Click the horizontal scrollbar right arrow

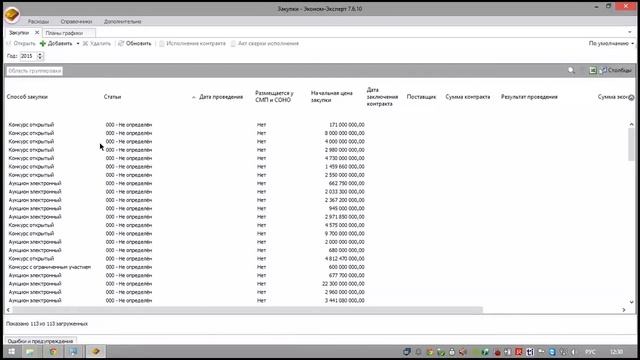(x=624, y=310)
